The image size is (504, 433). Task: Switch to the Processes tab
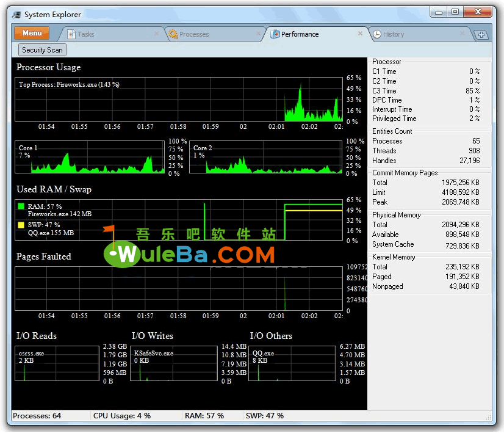coord(214,34)
